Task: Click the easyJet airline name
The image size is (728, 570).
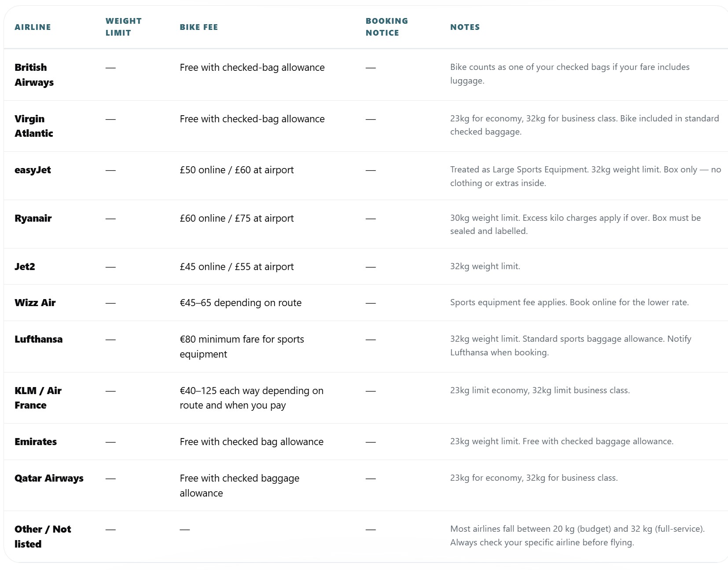Action: pyautogui.click(x=33, y=170)
